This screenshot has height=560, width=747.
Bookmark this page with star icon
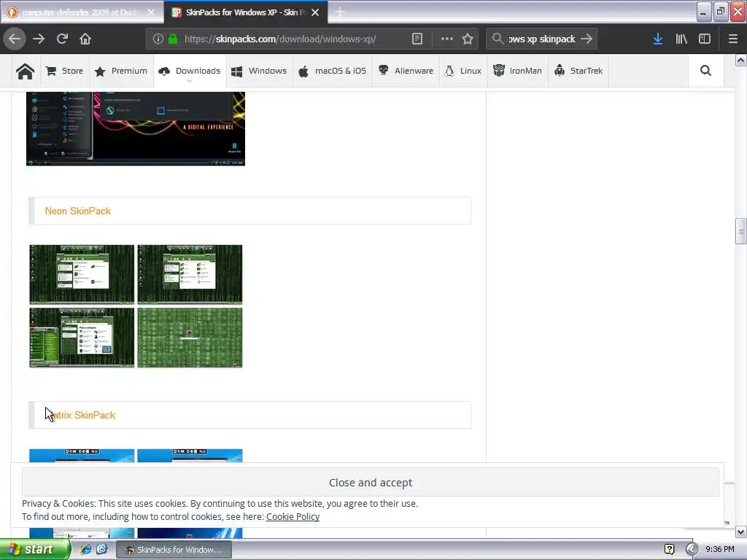click(x=468, y=39)
